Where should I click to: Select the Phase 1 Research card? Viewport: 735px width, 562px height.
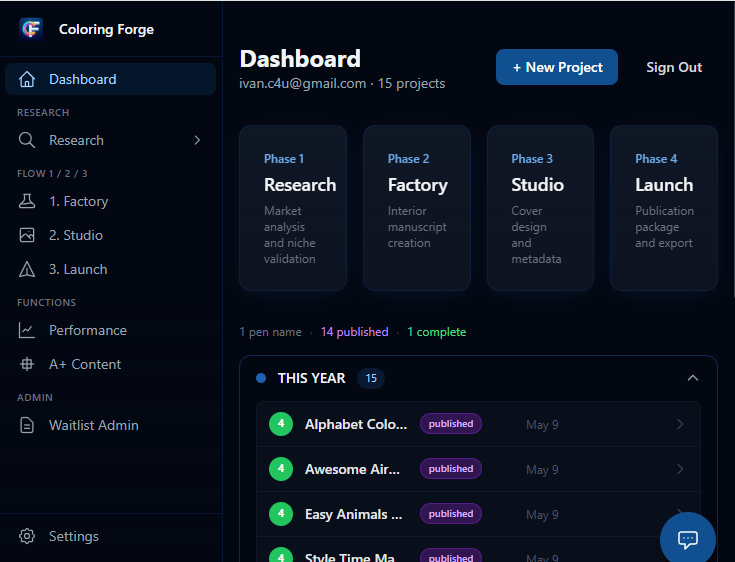tap(293, 208)
